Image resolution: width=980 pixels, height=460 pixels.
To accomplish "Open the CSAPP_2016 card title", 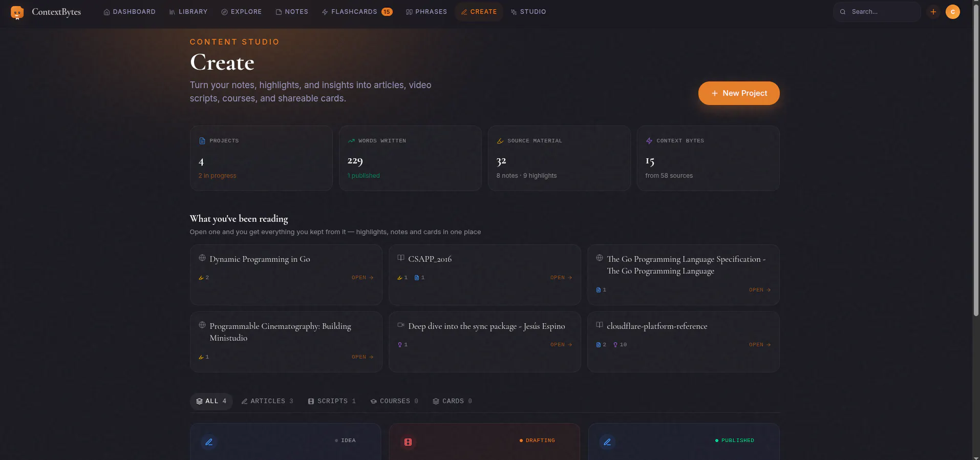I will click(x=430, y=259).
